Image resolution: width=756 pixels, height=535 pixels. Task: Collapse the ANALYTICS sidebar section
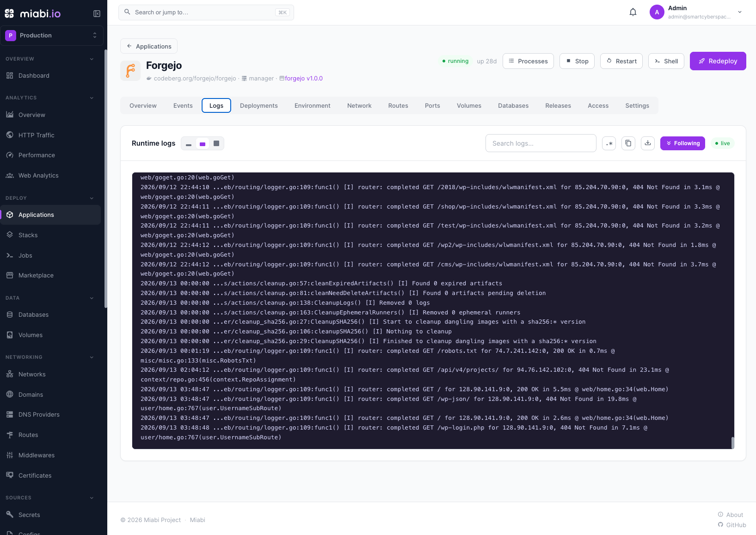click(x=92, y=98)
